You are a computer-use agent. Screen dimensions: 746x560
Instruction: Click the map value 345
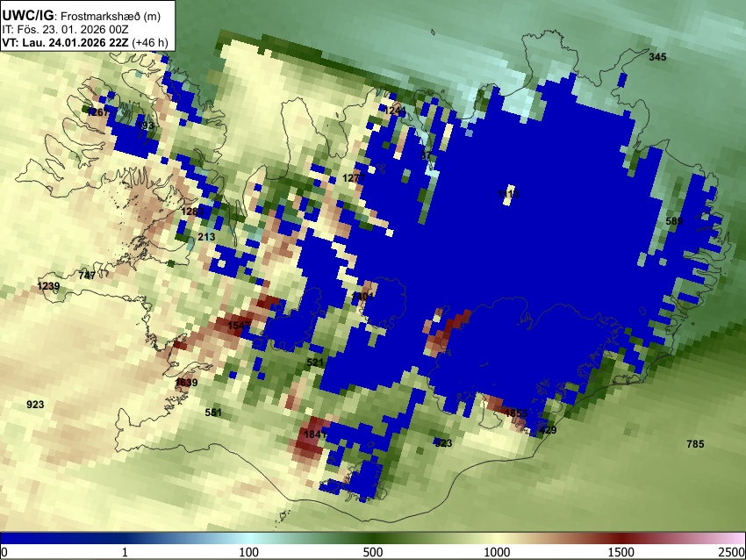(657, 57)
